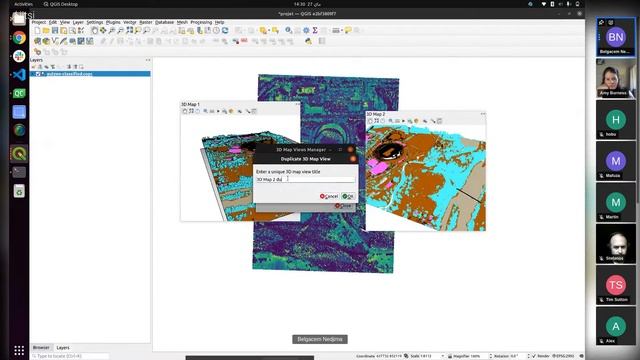The width and height of the screenshot is (640, 360).
Task: Open the Project menu
Action: pos(39,22)
